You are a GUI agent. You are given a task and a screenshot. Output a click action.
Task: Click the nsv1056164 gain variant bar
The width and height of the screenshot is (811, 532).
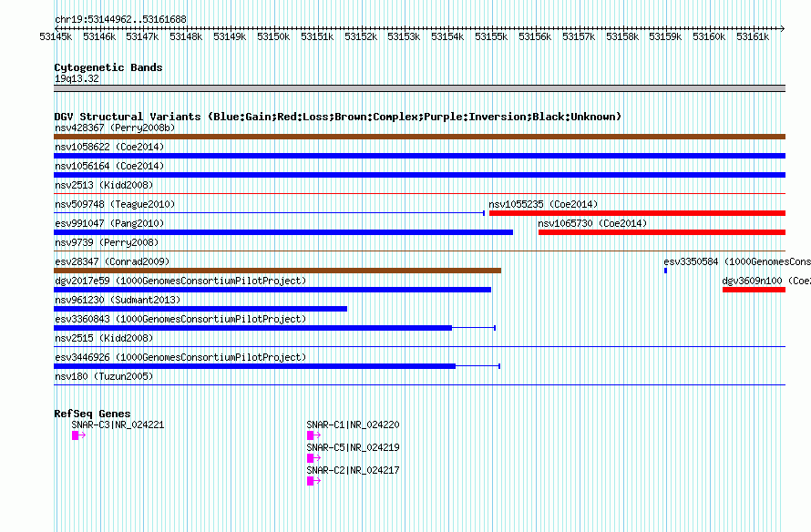(419, 175)
